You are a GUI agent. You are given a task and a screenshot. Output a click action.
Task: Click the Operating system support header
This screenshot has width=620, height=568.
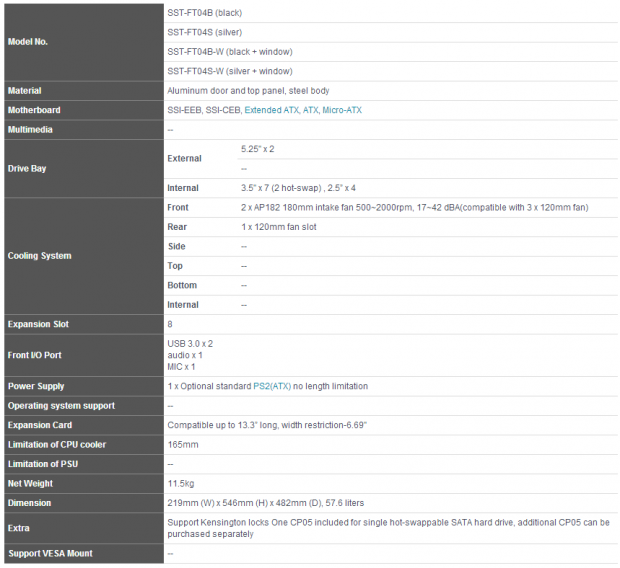tap(84, 405)
